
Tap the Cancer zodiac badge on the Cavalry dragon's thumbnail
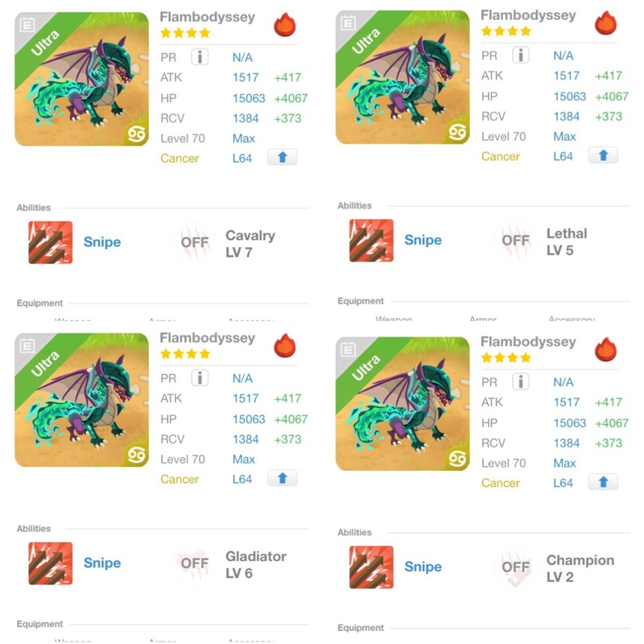pos(136,133)
